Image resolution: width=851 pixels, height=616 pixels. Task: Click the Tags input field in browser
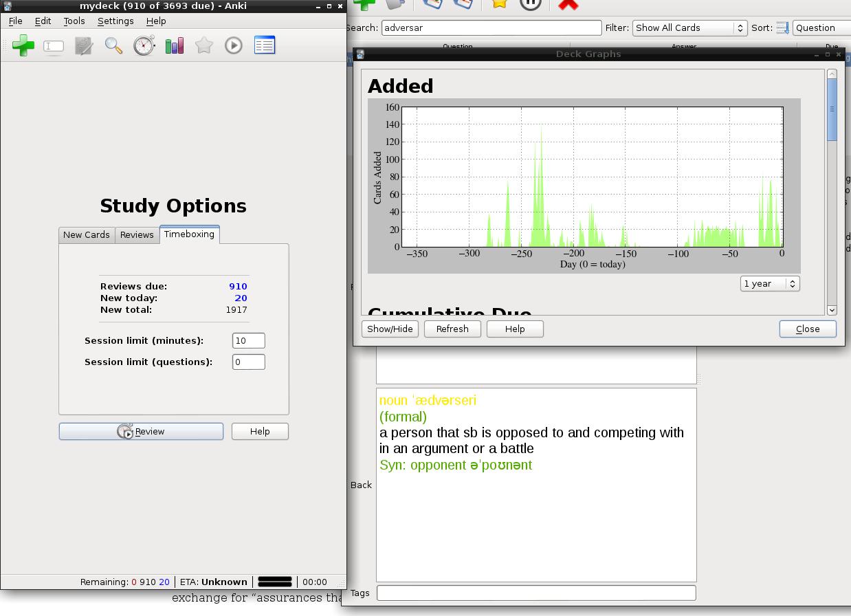(x=536, y=593)
